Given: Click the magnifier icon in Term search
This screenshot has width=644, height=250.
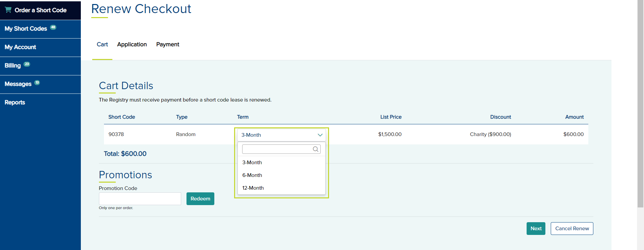Looking at the screenshot, I should click(x=315, y=149).
